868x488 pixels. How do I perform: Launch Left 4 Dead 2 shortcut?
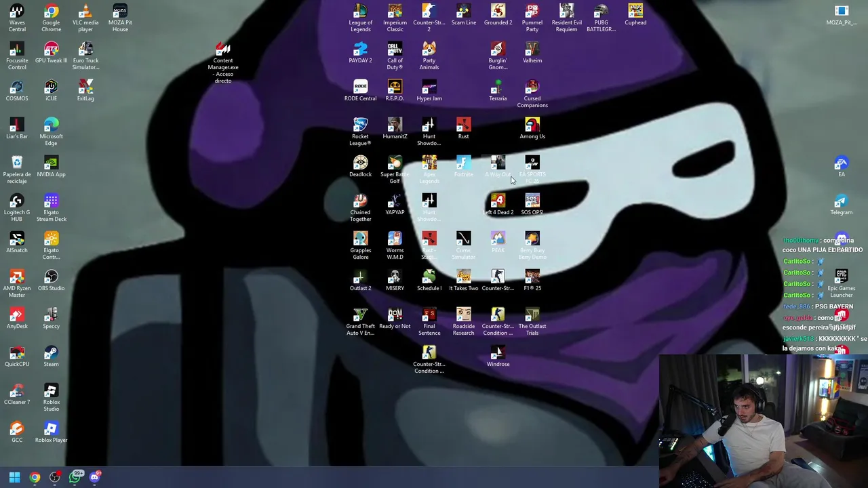tap(498, 205)
